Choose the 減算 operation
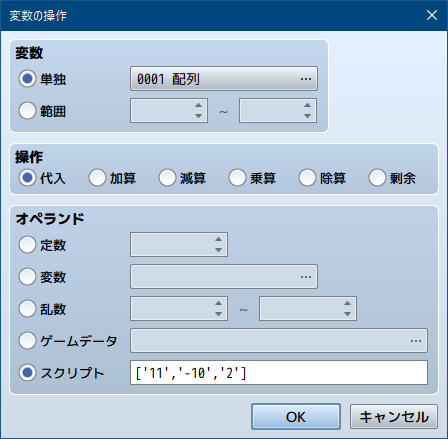The height and width of the screenshot is (439, 448). pos(167,178)
